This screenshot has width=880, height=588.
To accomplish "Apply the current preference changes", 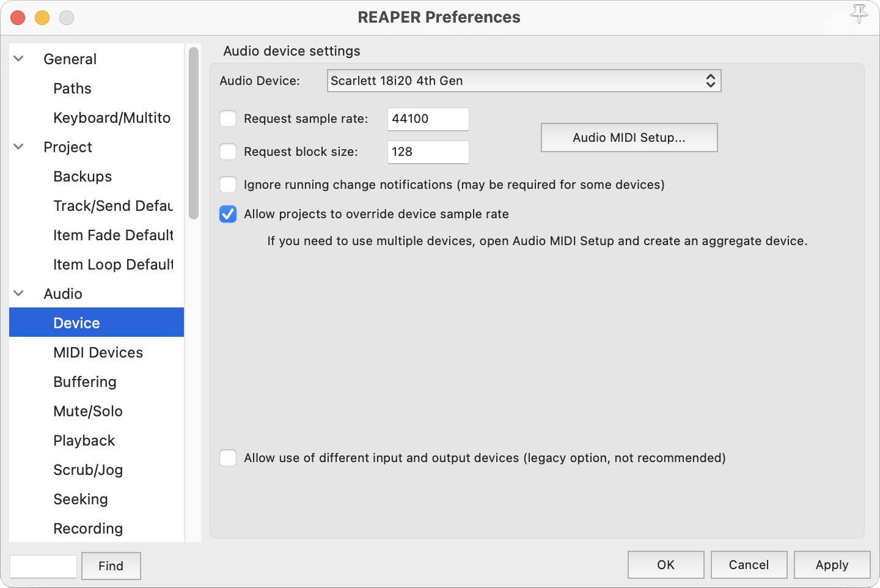I will click(x=832, y=565).
